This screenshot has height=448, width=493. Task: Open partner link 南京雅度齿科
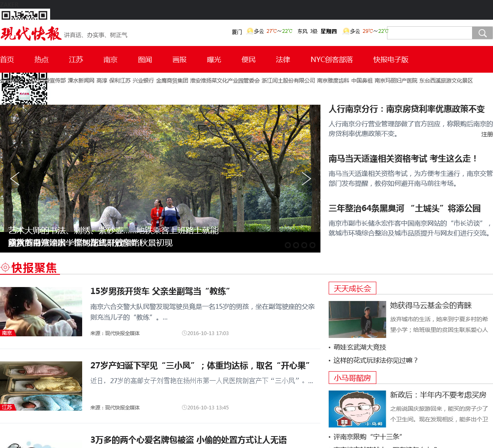(333, 80)
